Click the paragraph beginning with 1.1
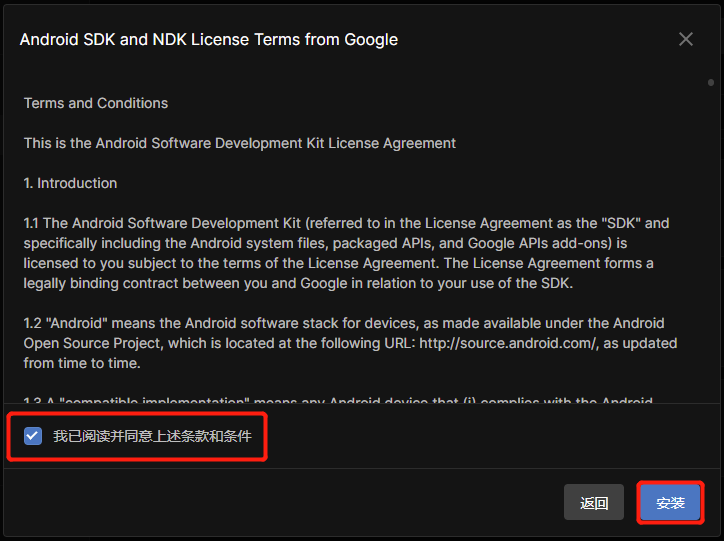 (x=340, y=253)
